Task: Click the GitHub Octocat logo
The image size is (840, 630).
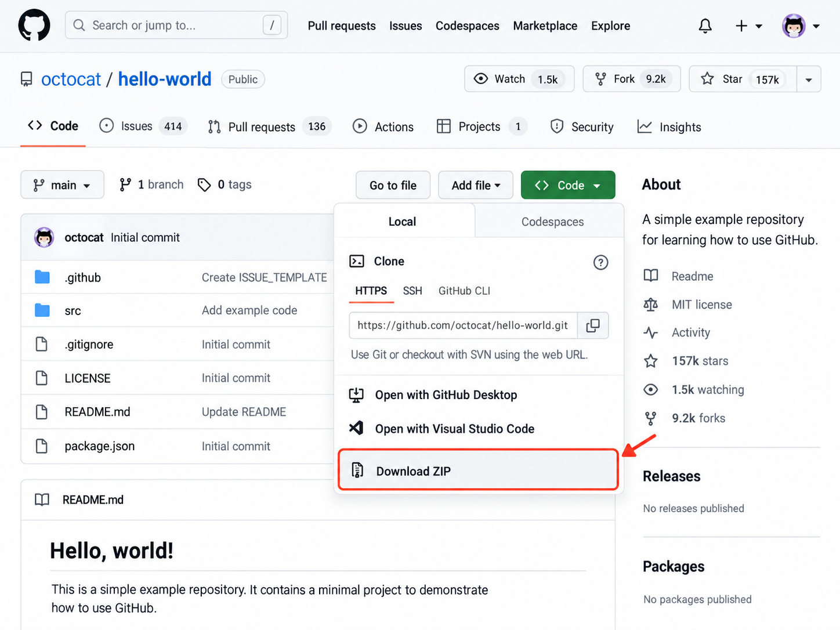Action: tap(34, 26)
